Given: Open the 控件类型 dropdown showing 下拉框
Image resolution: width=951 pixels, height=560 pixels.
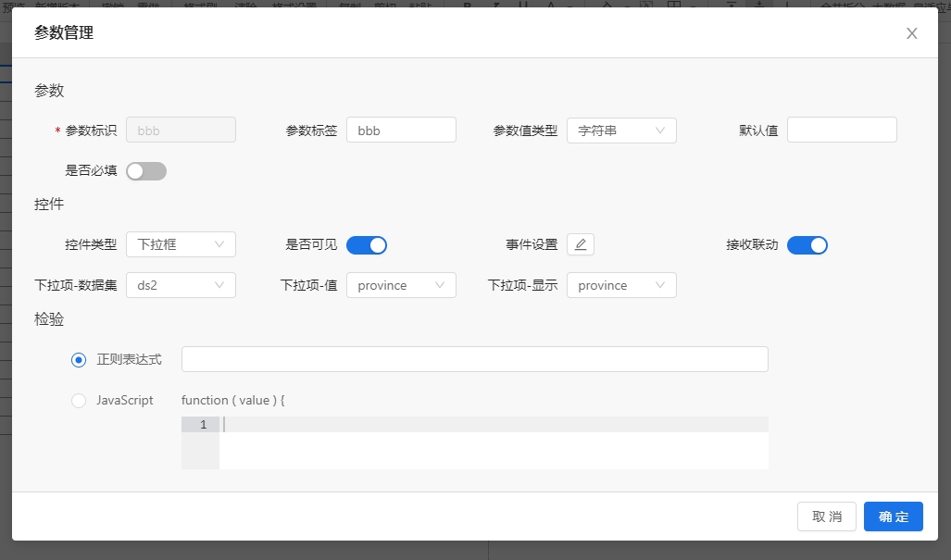Looking at the screenshot, I should point(181,244).
